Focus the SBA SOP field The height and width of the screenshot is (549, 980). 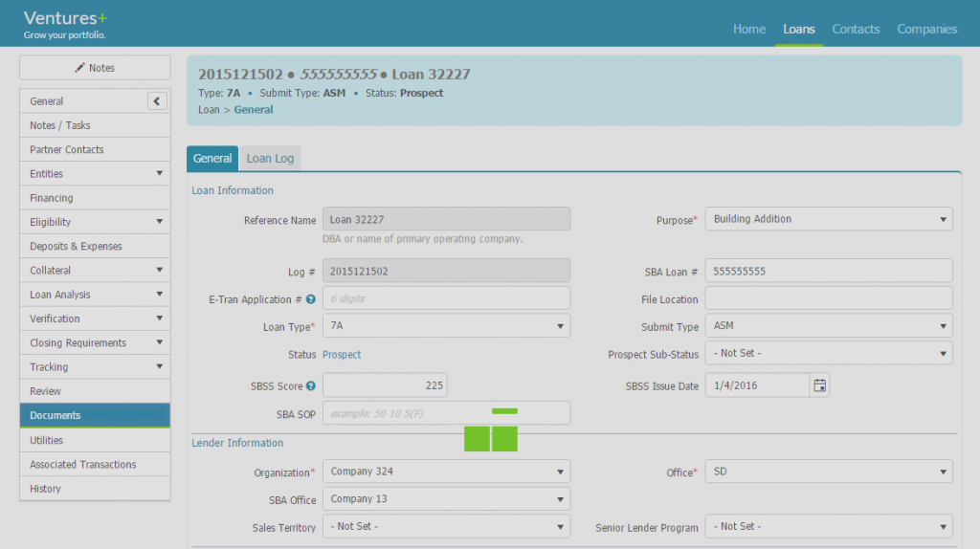446,413
